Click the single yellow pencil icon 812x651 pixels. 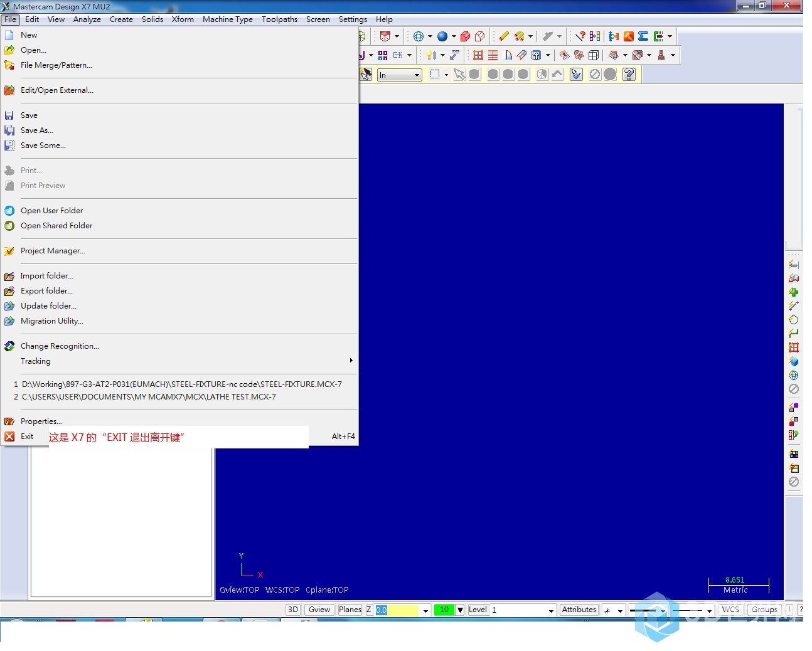coord(504,36)
